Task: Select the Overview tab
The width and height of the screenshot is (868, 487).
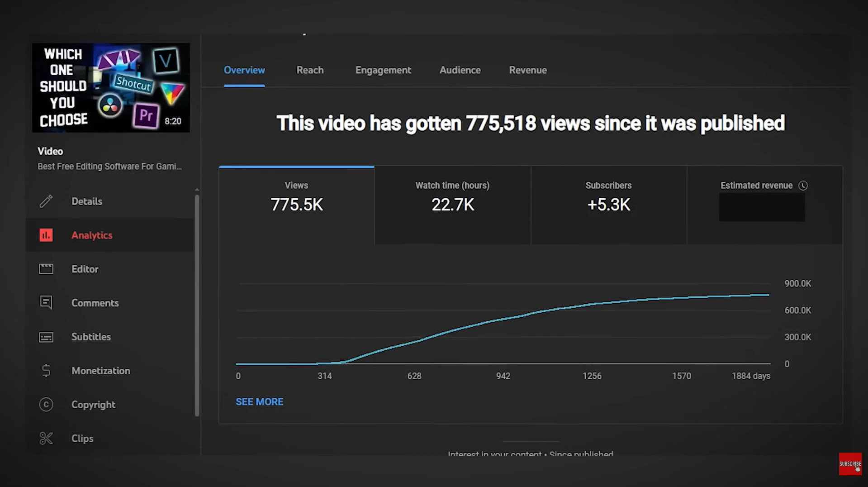Action: (x=244, y=70)
